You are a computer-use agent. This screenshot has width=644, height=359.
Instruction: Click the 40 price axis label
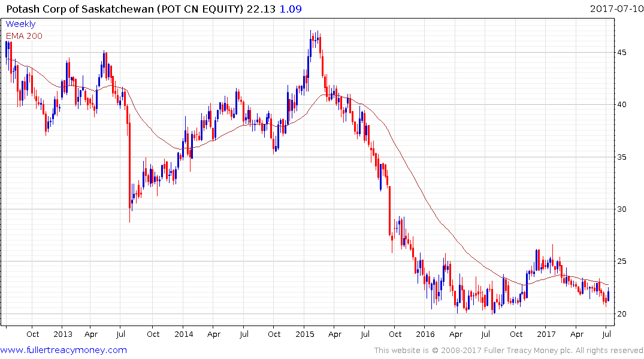(x=621, y=105)
